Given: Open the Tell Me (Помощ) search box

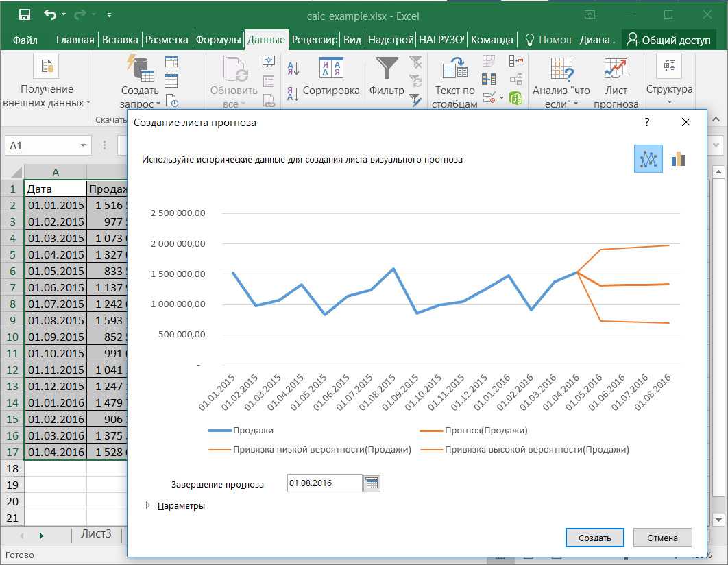Looking at the screenshot, I should (548, 40).
